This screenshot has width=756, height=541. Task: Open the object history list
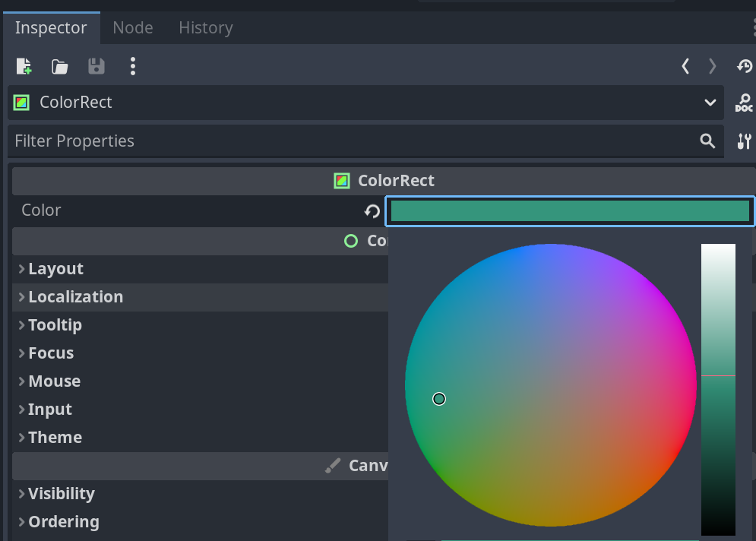[x=744, y=67]
